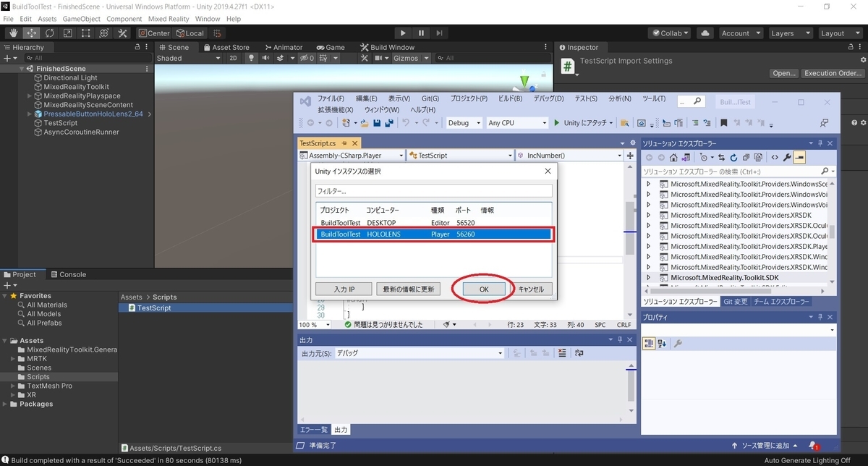Click Visual Studio notifications bell icon
Screen dimensions: 868x466
(x=813, y=446)
